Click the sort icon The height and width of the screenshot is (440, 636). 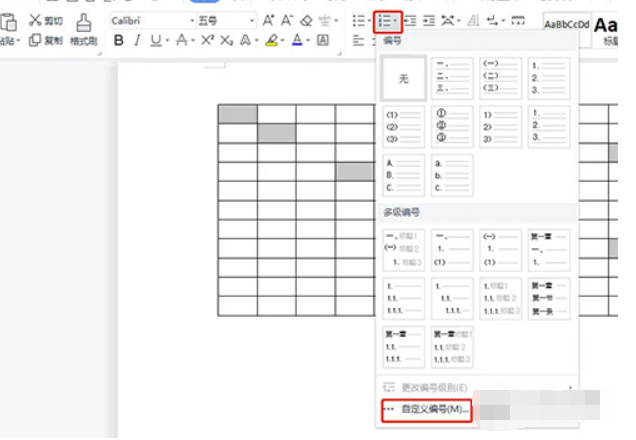click(473, 20)
